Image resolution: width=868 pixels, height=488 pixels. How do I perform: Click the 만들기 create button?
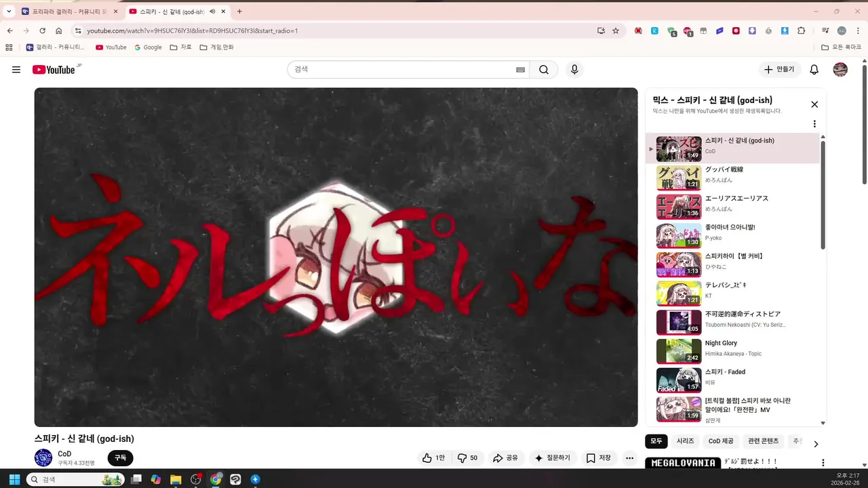pyautogui.click(x=779, y=70)
